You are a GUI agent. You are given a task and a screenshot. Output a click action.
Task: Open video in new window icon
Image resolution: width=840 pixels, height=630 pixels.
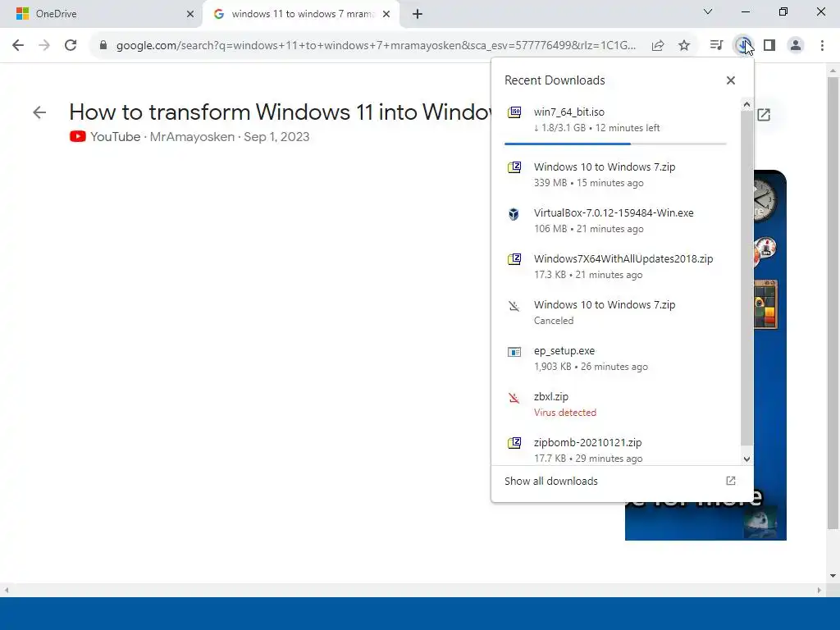click(764, 114)
